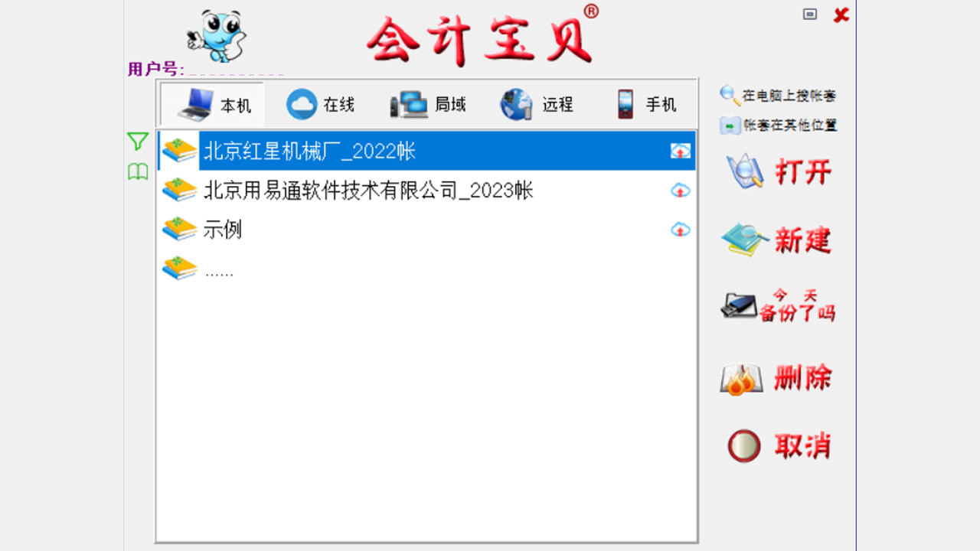Viewport: 980px width, 551px height.
Task: Click the 打开 open button
Action: pos(779,171)
